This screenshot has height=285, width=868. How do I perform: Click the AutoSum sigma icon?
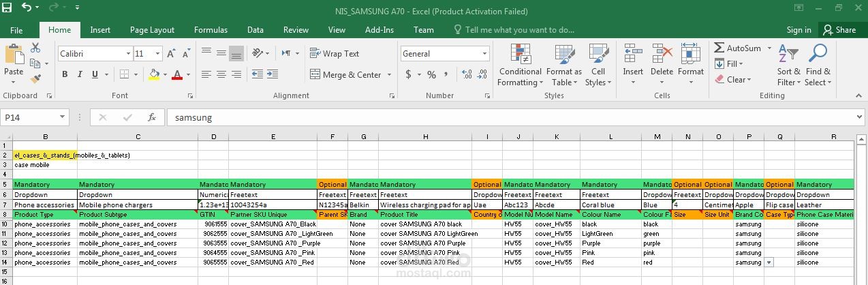click(x=719, y=48)
